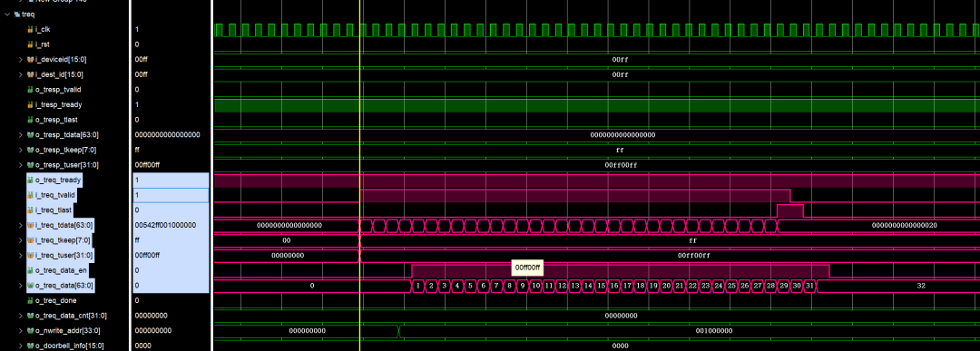Click the signal icon beside i_rst
The image size is (980, 351).
click(30, 44)
